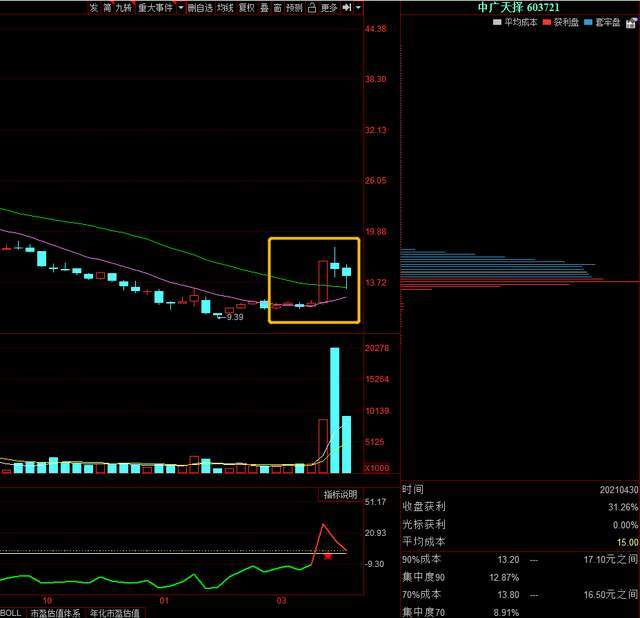Screen dimensions: 640x618
Task: Click the chip distribution settings icon
Action: coord(631,23)
